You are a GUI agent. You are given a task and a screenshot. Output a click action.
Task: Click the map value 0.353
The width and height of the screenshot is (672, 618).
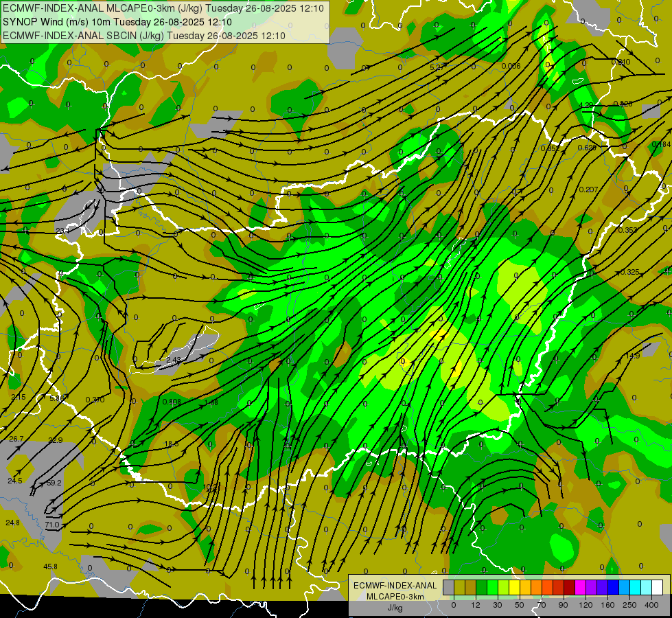coord(627,230)
